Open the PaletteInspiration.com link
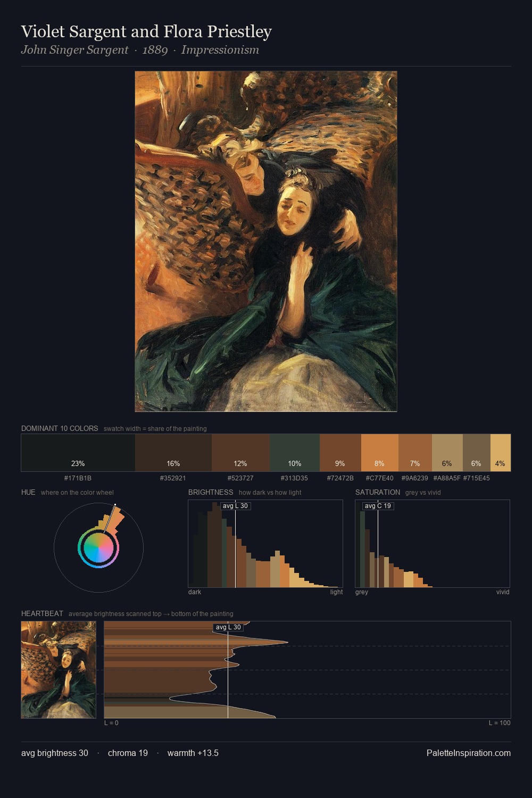 pos(469,753)
